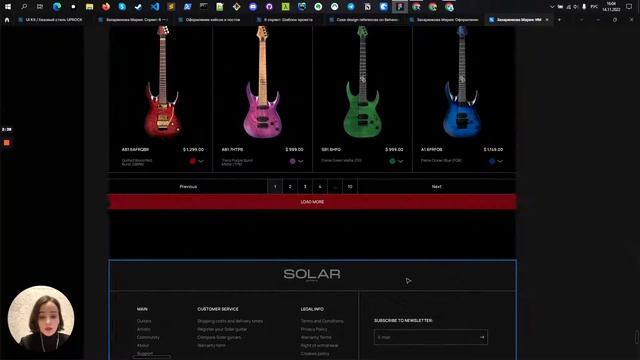Select pagination page 4

click(x=320, y=187)
